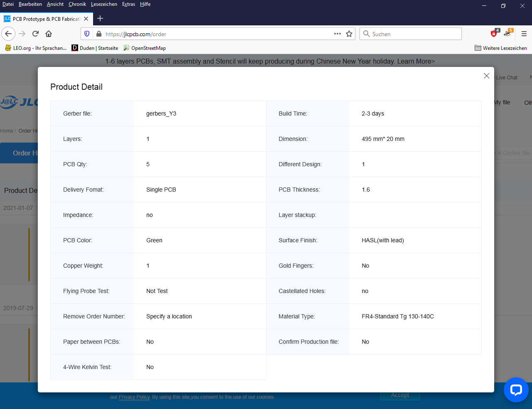Open Weitere Lesezeichen folder
The width and height of the screenshot is (532, 409).
coord(500,48)
